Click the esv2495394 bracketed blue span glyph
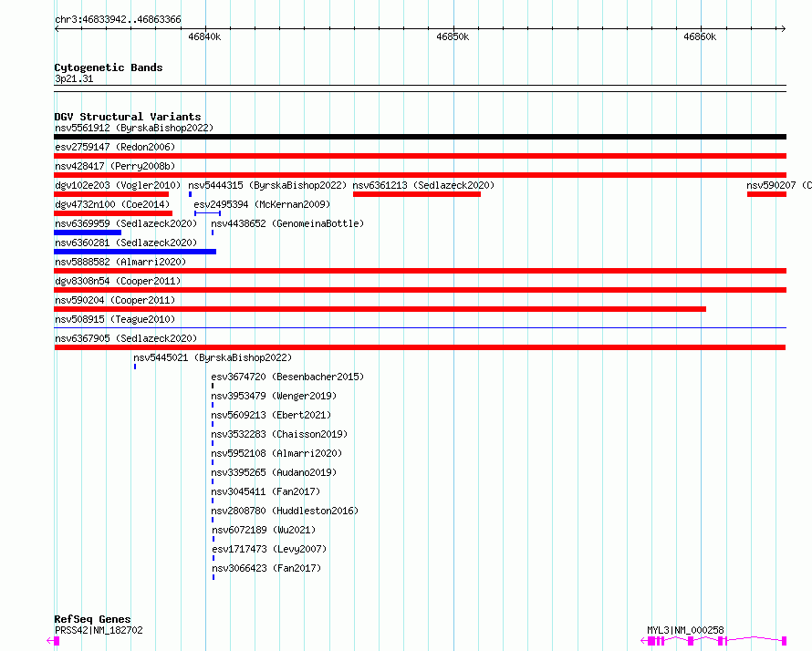812x651 pixels. click(x=208, y=213)
